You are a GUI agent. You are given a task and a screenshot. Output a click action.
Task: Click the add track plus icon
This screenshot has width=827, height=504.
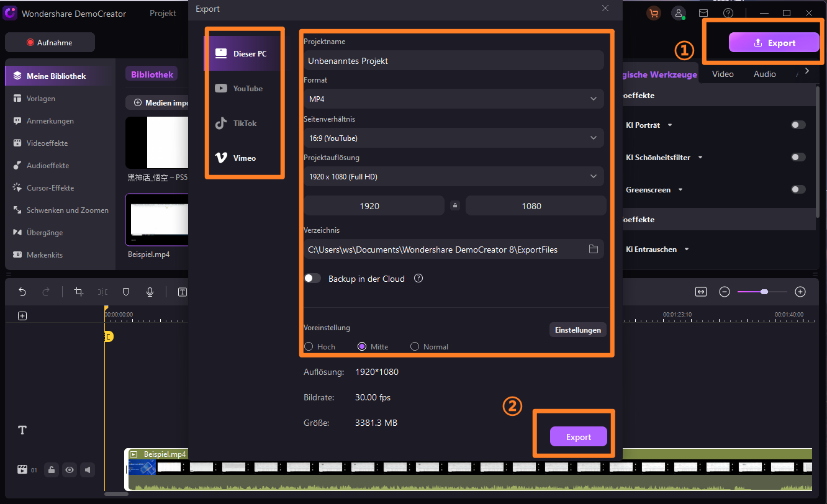point(22,316)
